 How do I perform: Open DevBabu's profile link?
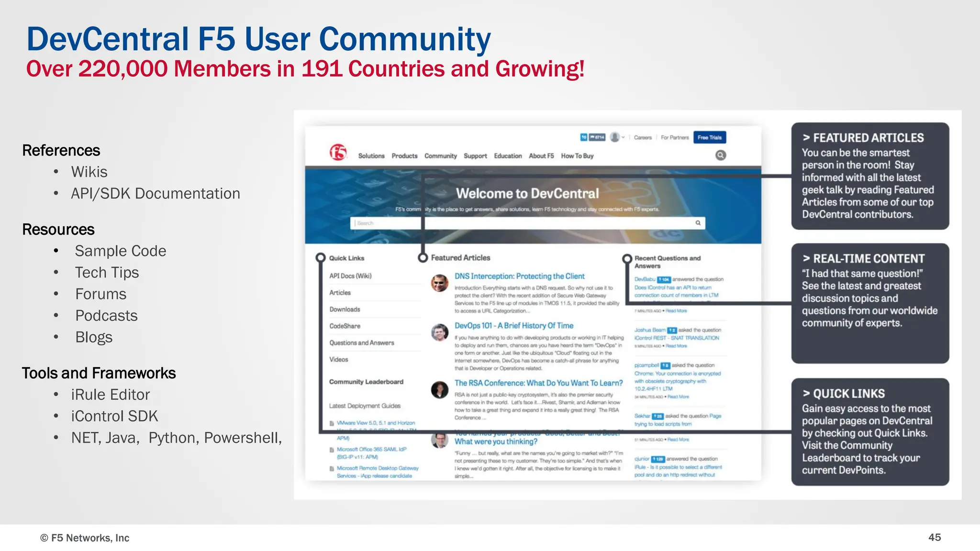pyautogui.click(x=645, y=279)
